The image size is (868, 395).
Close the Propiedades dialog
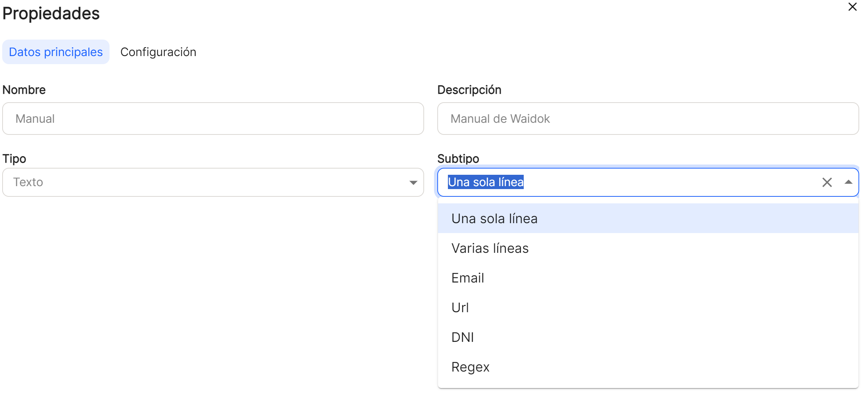pyautogui.click(x=852, y=7)
